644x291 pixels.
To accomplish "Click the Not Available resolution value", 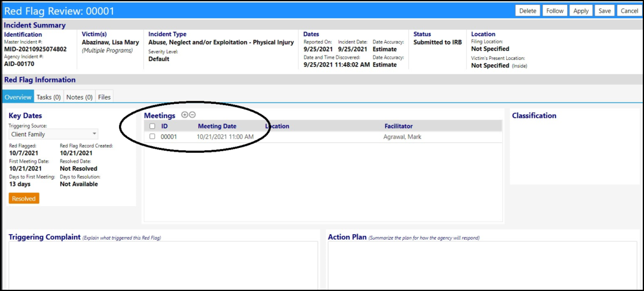I will click(79, 184).
